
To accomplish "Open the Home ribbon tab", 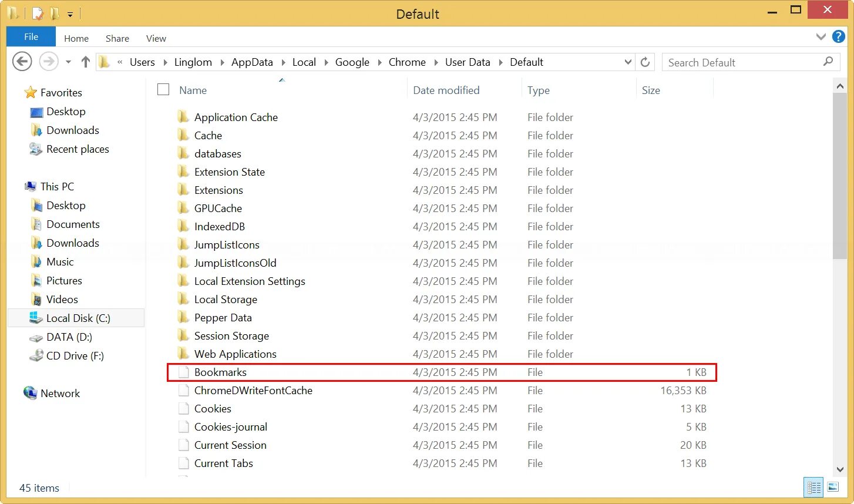I will point(76,38).
